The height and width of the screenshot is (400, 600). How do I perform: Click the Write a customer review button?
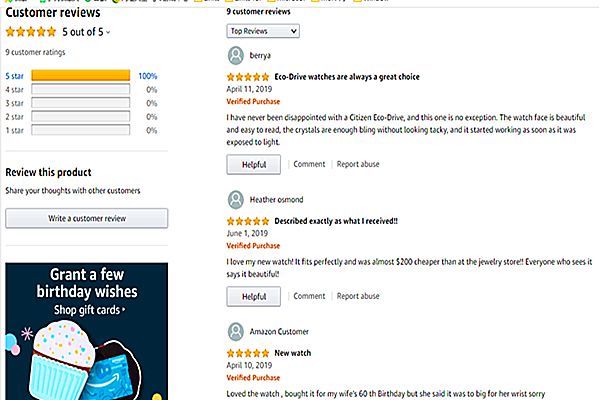tap(86, 218)
